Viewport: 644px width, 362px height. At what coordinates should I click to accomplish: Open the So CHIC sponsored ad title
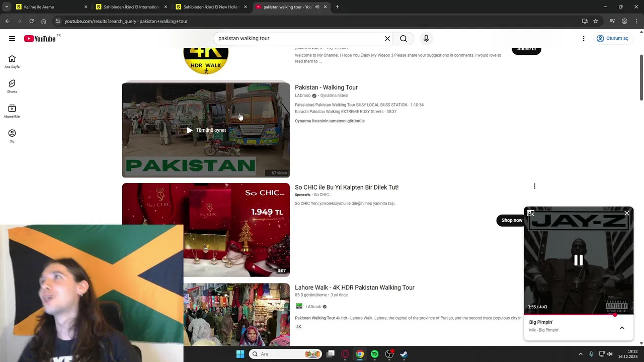(x=347, y=187)
